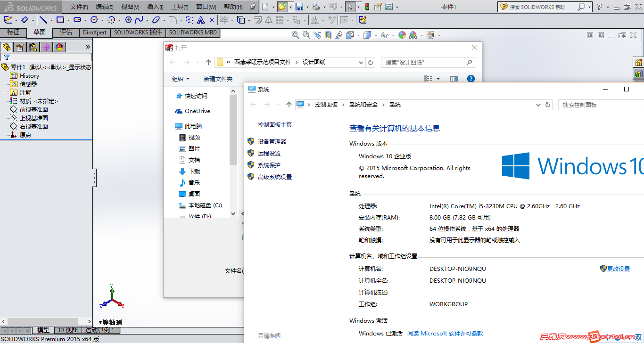Click 更改设置 link

(619, 269)
